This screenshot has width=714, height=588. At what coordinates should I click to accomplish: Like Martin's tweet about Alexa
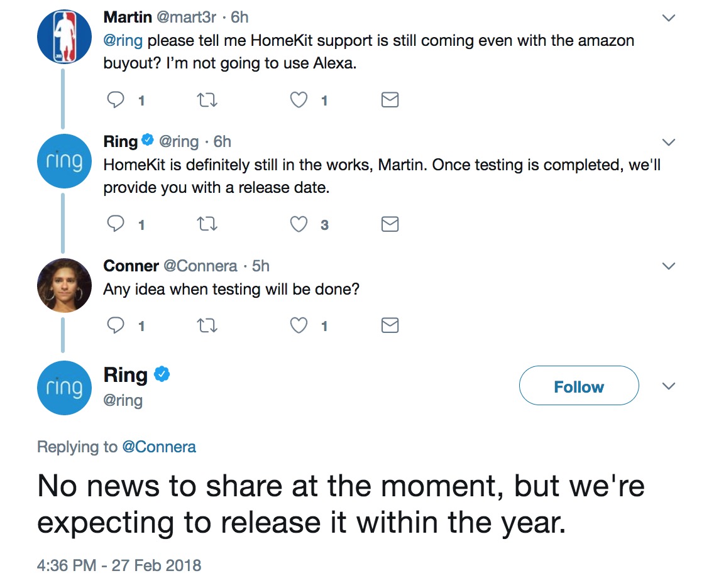click(x=299, y=100)
